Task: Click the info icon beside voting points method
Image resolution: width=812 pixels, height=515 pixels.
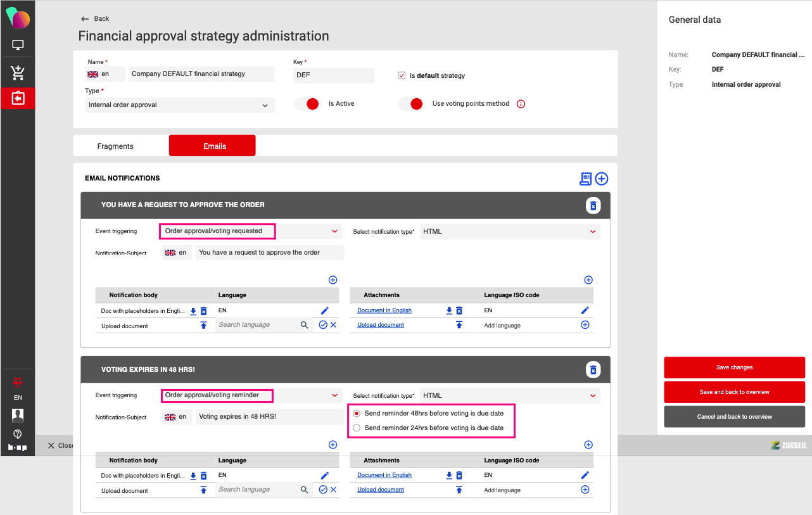Action: [x=521, y=104]
